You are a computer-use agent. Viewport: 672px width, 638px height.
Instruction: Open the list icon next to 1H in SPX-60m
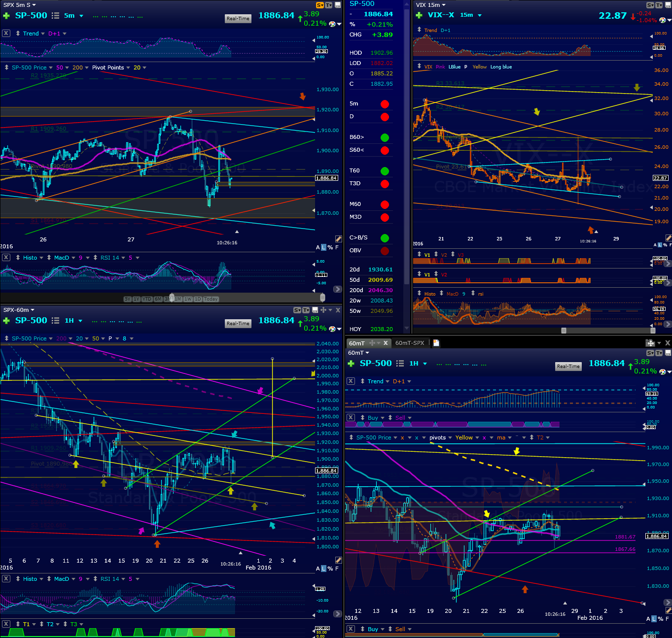point(56,321)
